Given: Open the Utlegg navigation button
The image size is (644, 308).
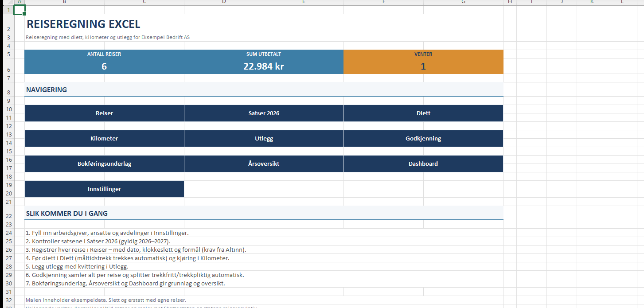Looking at the screenshot, I should click(x=264, y=138).
